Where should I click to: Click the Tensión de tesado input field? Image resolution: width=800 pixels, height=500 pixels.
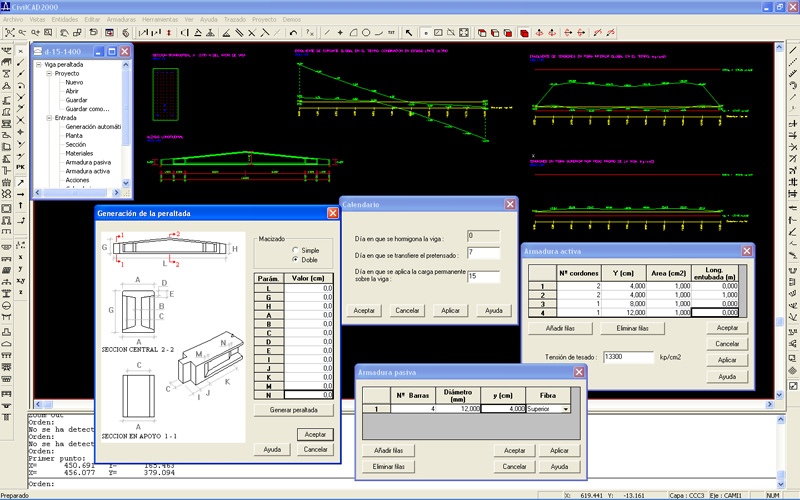627,355
